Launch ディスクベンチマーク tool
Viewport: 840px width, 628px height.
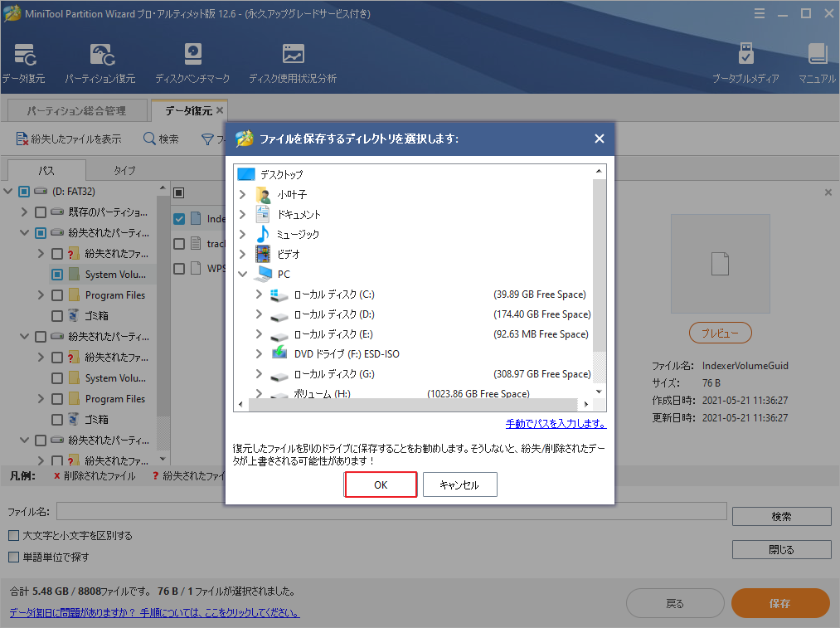[192, 61]
